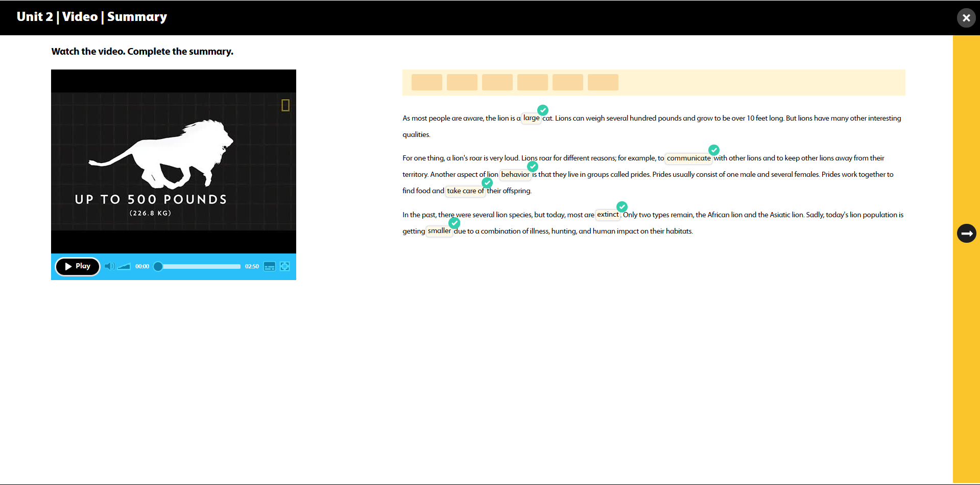The height and width of the screenshot is (485, 980).
Task: Toggle captions off using subtitle icon
Action: pos(270,266)
